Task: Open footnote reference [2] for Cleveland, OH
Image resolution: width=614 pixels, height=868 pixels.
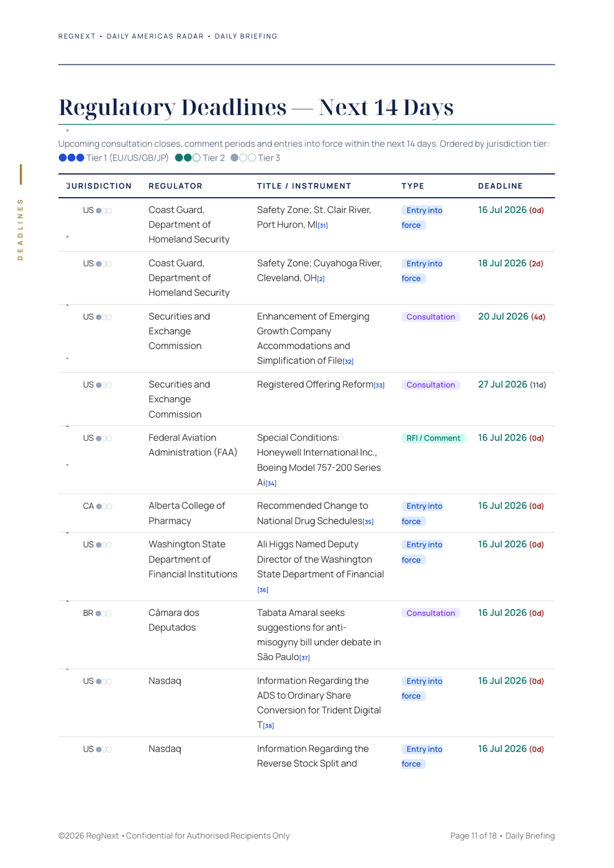Action: pyautogui.click(x=321, y=279)
